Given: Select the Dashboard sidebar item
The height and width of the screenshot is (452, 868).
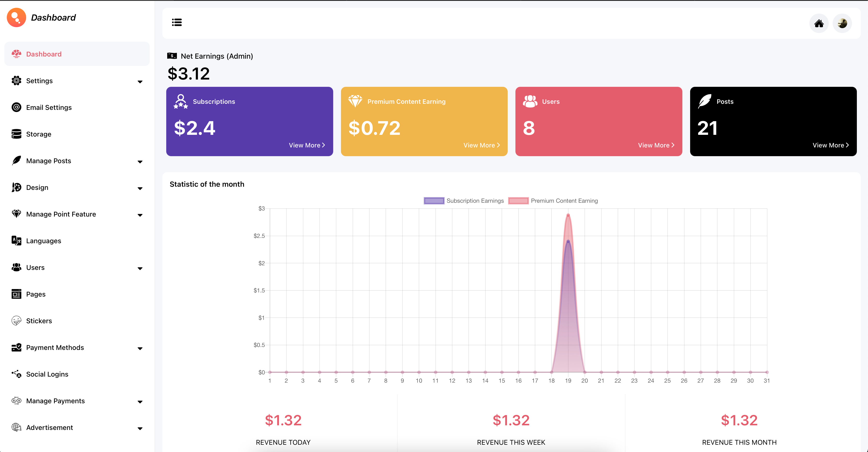Looking at the screenshot, I should pos(44,54).
